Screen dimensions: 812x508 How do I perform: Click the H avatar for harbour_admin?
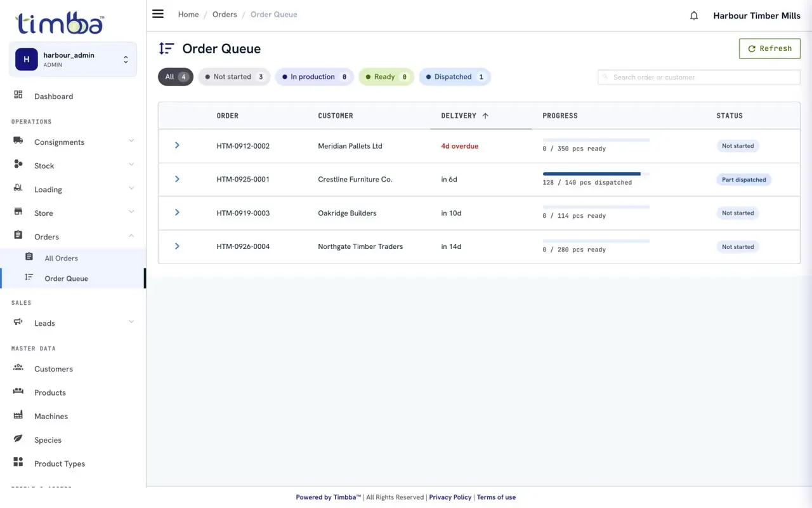pos(26,60)
